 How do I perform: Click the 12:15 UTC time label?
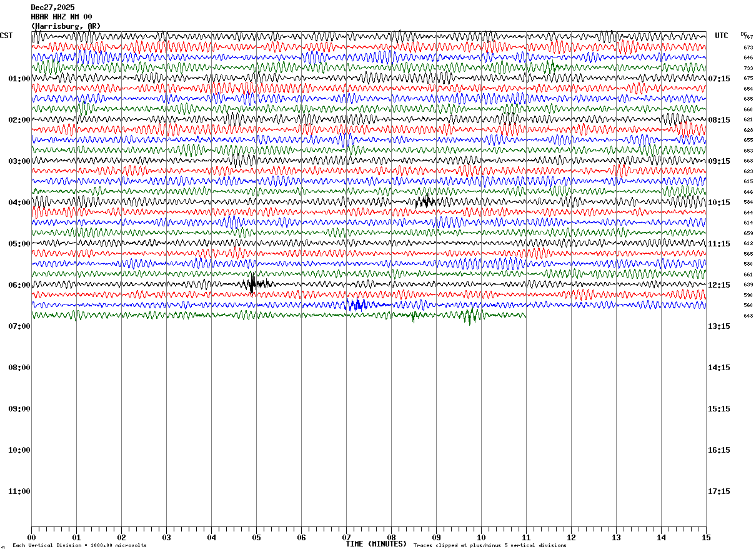[719, 285]
